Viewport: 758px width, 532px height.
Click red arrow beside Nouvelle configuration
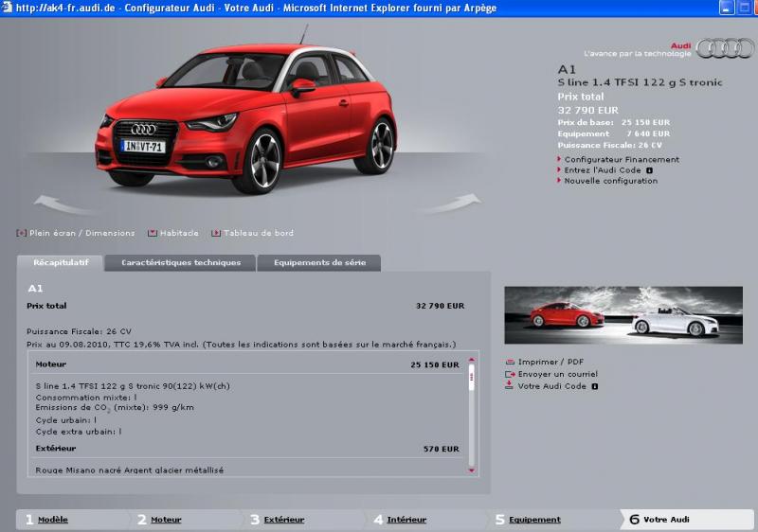coord(559,181)
